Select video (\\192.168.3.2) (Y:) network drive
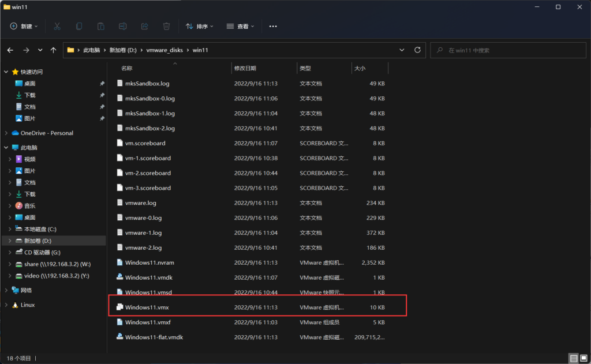591x364 pixels. point(57,276)
